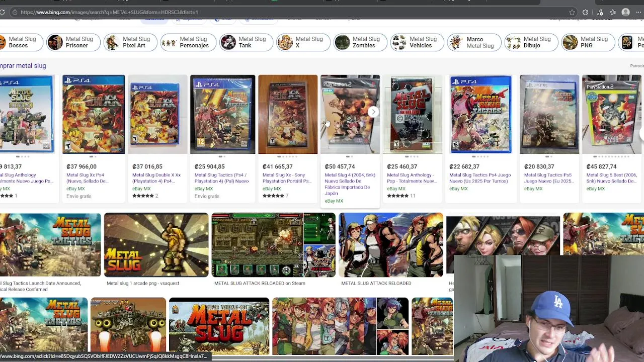Select the Metal Slug X chip
This screenshot has height=362, width=644.
point(302,42)
